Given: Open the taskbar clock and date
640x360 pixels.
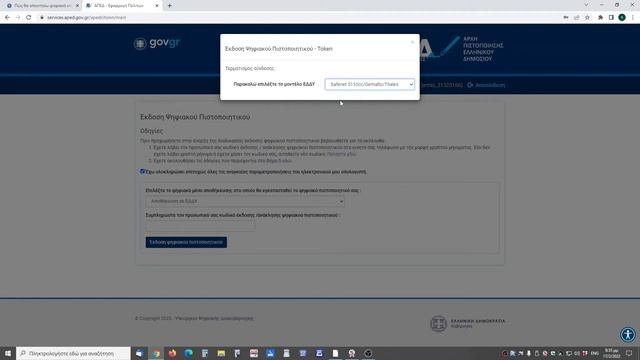Looking at the screenshot, I should click(611, 353).
